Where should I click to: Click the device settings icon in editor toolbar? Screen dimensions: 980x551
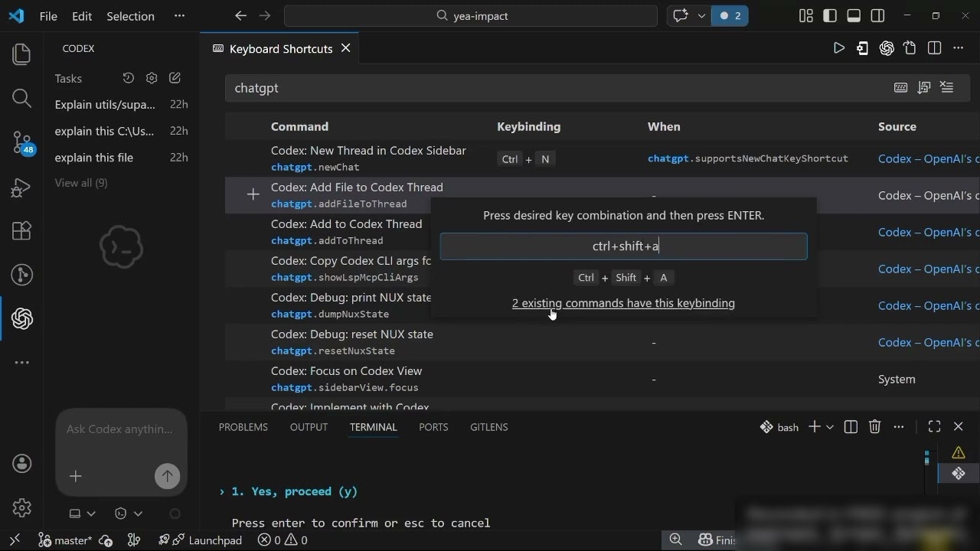[x=863, y=48]
